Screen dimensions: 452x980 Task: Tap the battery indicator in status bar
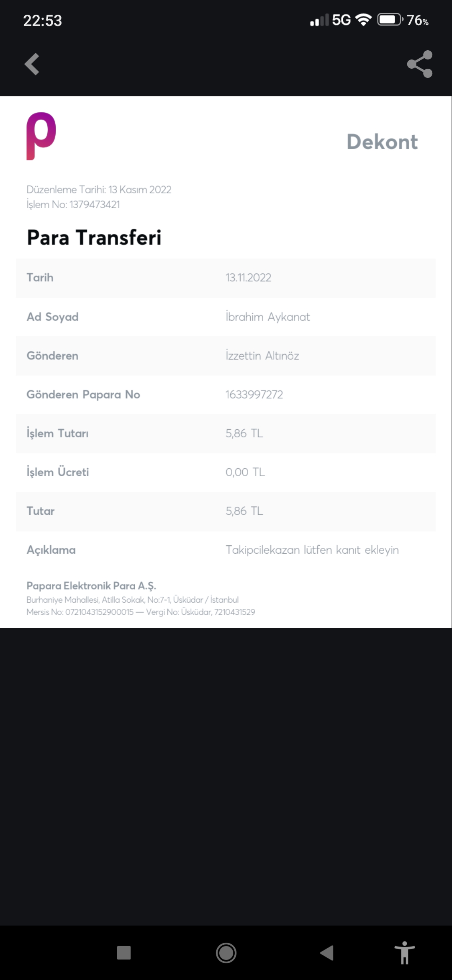point(390,20)
